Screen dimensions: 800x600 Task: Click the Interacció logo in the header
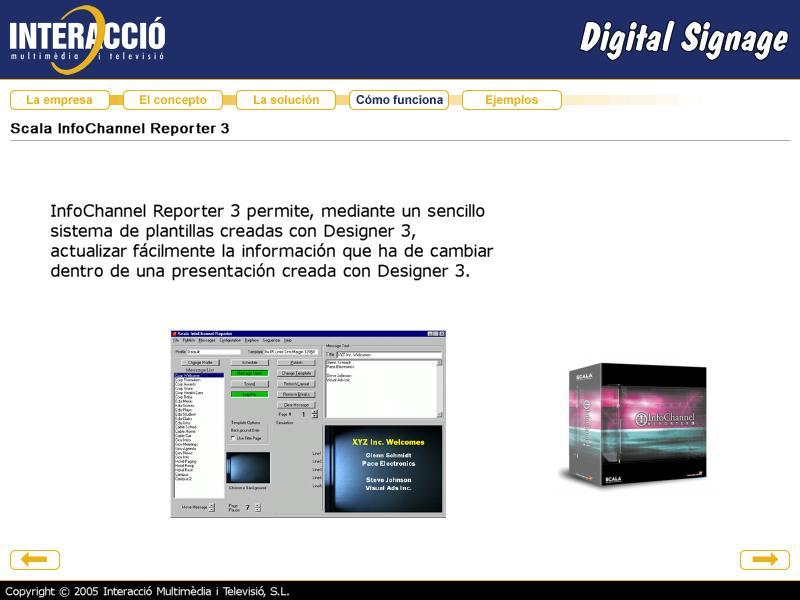(x=88, y=40)
